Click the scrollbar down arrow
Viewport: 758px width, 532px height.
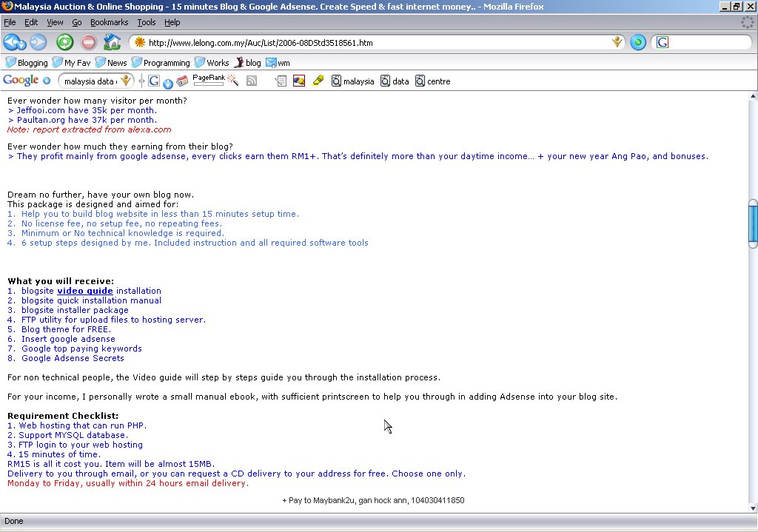pos(753,508)
